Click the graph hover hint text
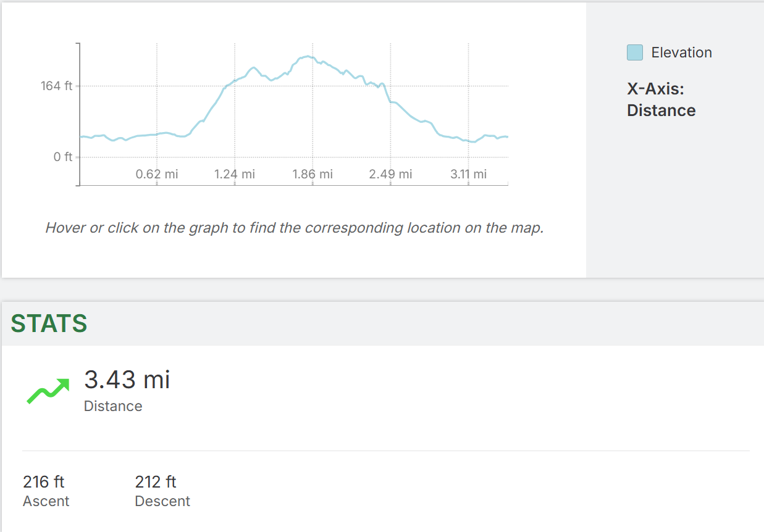This screenshot has height=532, width=764. coord(295,228)
